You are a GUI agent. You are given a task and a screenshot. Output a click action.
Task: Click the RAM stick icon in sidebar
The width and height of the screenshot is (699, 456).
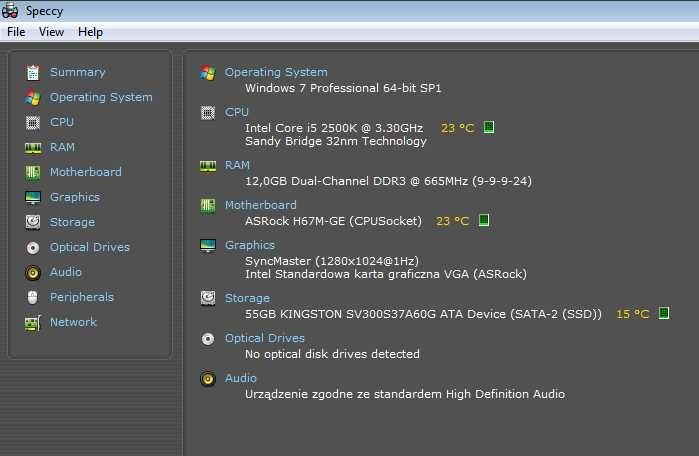pyautogui.click(x=33, y=148)
